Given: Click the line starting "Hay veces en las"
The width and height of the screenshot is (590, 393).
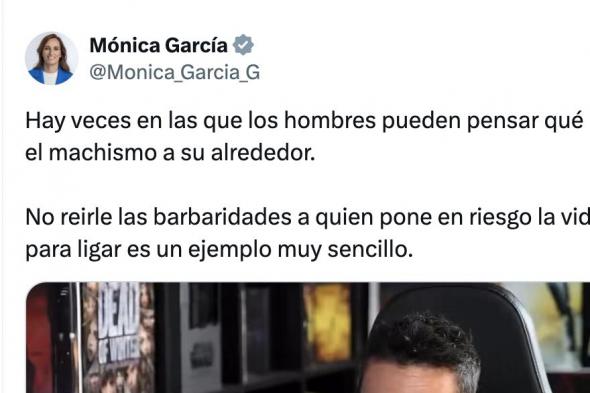Looking at the screenshot, I should tap(305, 121).
